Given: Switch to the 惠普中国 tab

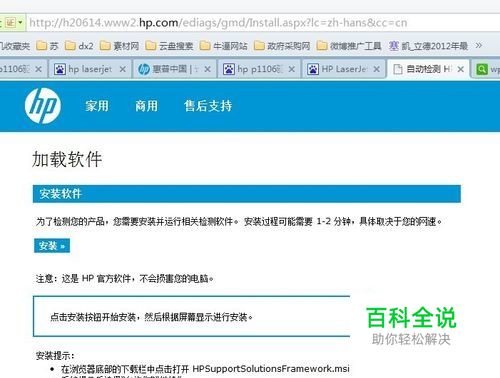Looking at the screenshot, I should 175,69.
